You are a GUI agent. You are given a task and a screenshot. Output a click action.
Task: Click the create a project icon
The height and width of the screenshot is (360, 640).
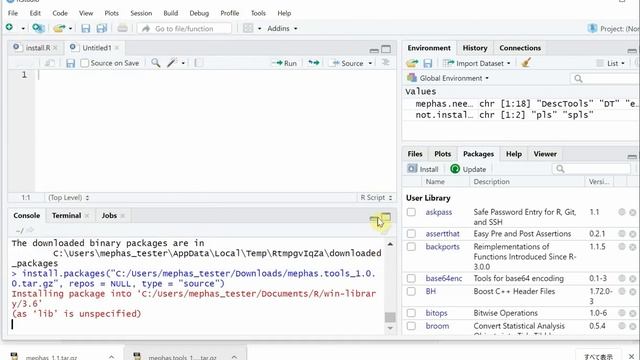click(38, 28)
